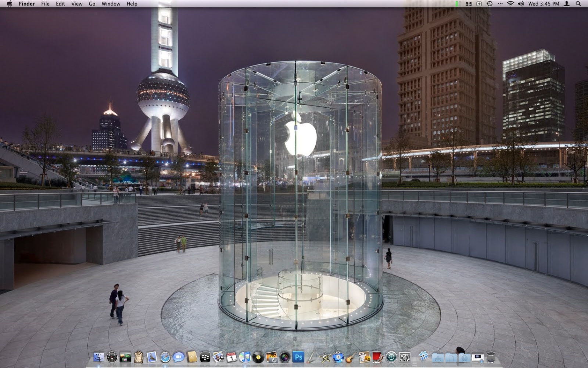The image size is (588, 368).
Task: Click the plus-box menu bar icon
Action: [479, 4]
